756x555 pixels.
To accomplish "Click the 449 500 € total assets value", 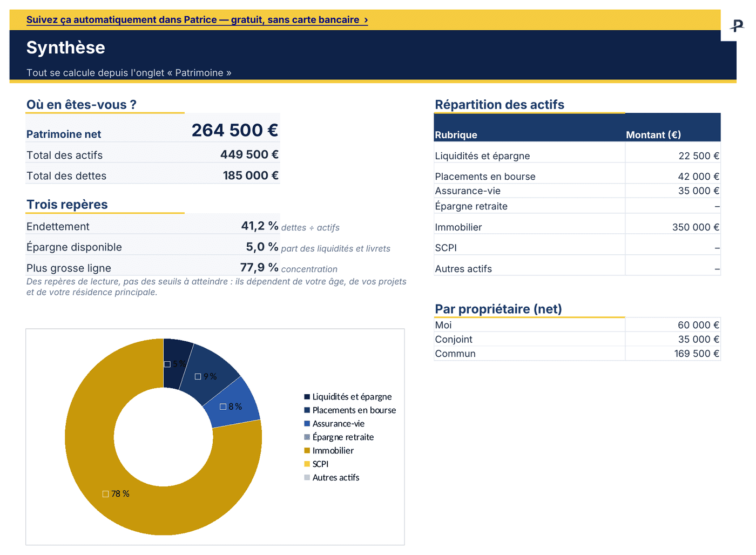I will tap(249, 154).
